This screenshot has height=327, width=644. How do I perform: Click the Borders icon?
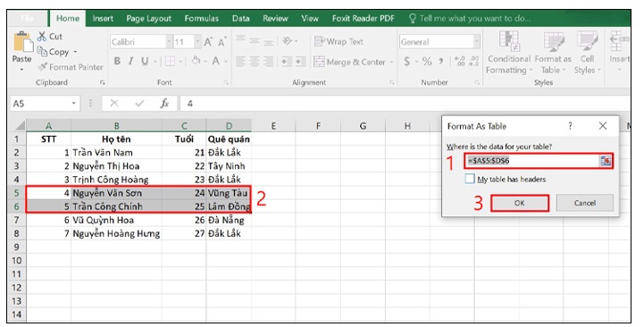coord(170,62)
